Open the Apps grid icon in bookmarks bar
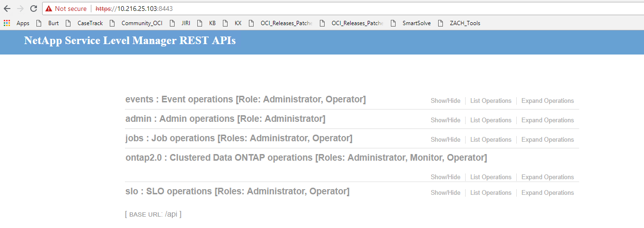Viewport: 644px width, 228px height. pos(7,23)
